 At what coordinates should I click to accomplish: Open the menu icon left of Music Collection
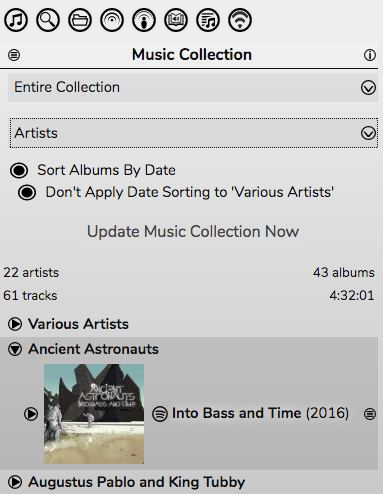click(x=14, y=55)
